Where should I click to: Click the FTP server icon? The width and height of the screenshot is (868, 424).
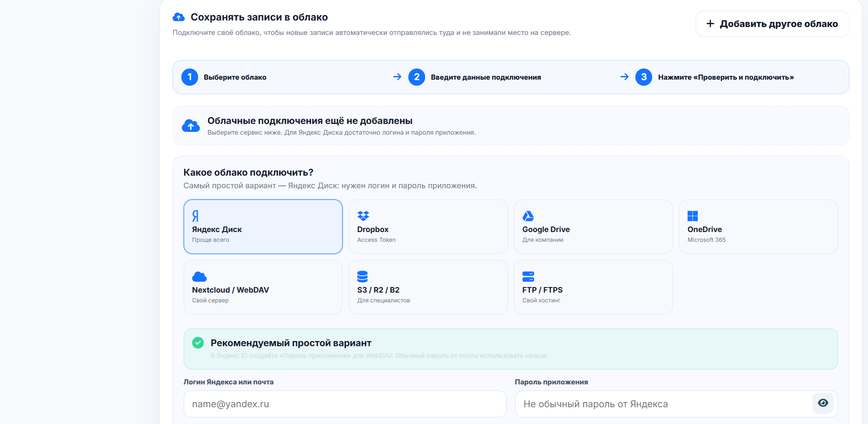(528, 276)
